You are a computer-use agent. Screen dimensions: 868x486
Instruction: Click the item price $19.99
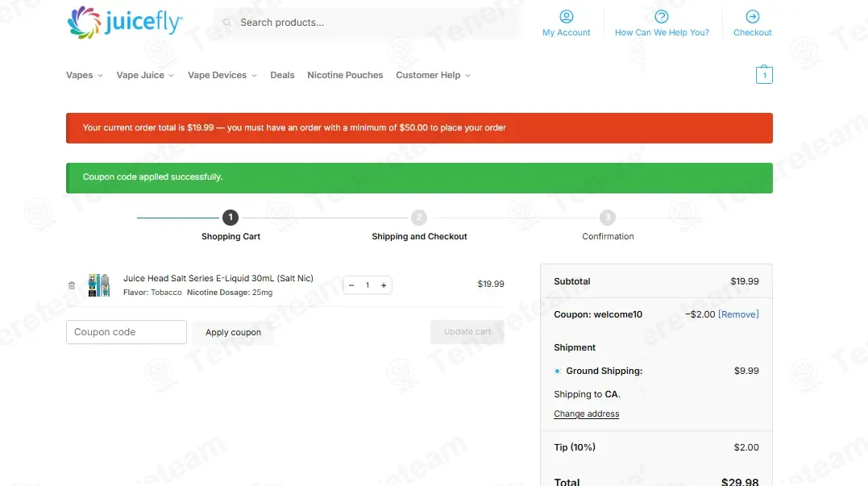[x=491, y=284]
